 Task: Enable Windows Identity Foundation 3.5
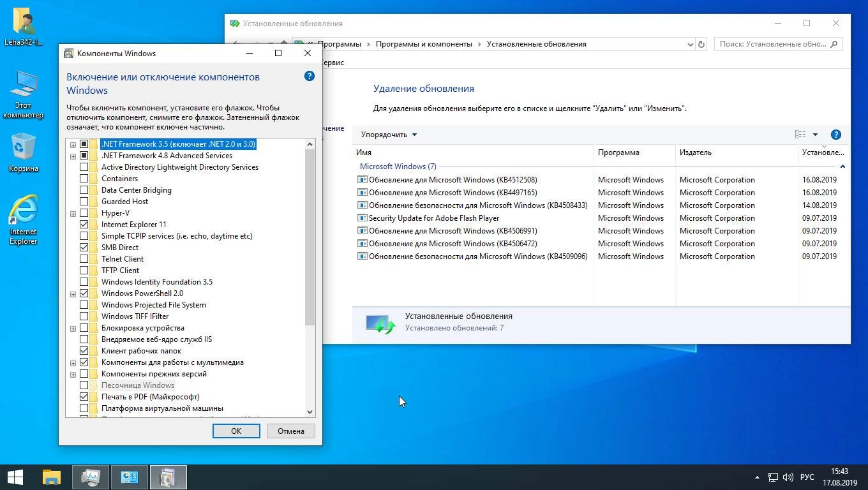point(84,282)
